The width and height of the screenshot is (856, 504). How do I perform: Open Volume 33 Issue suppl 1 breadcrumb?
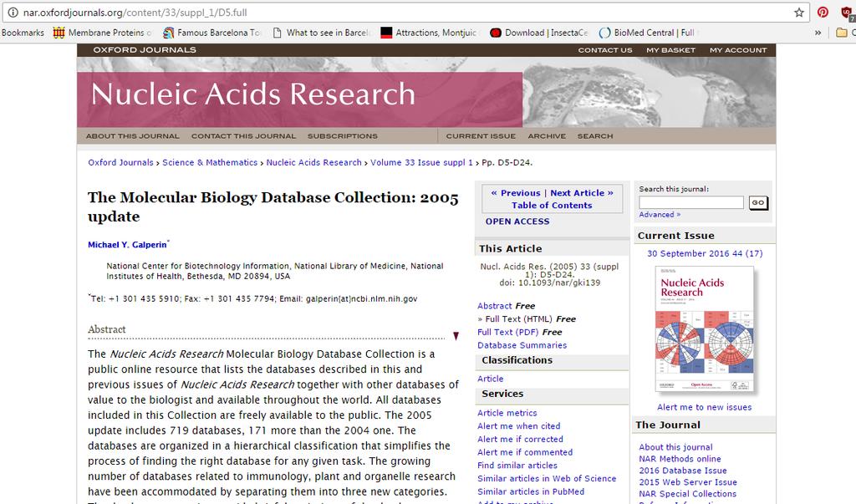(421, 163)
